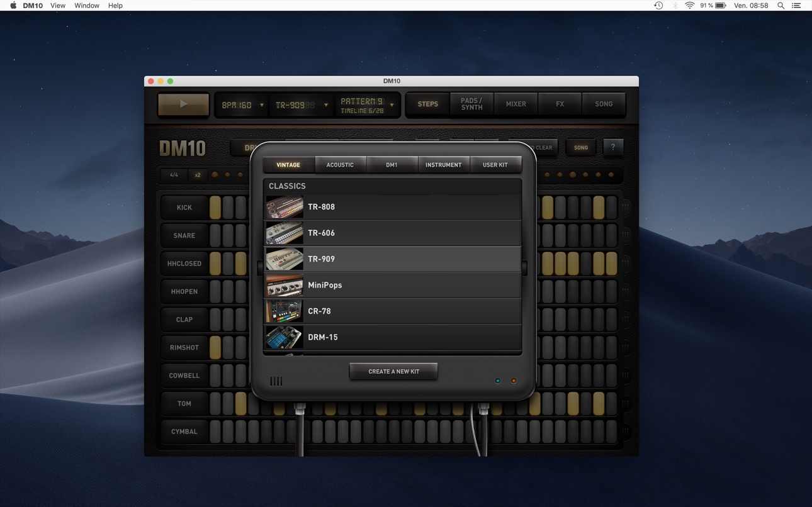Toggle the last step of CYMBAL row
Viewport: 812px width, 507px height.
(x=611, y=432)
